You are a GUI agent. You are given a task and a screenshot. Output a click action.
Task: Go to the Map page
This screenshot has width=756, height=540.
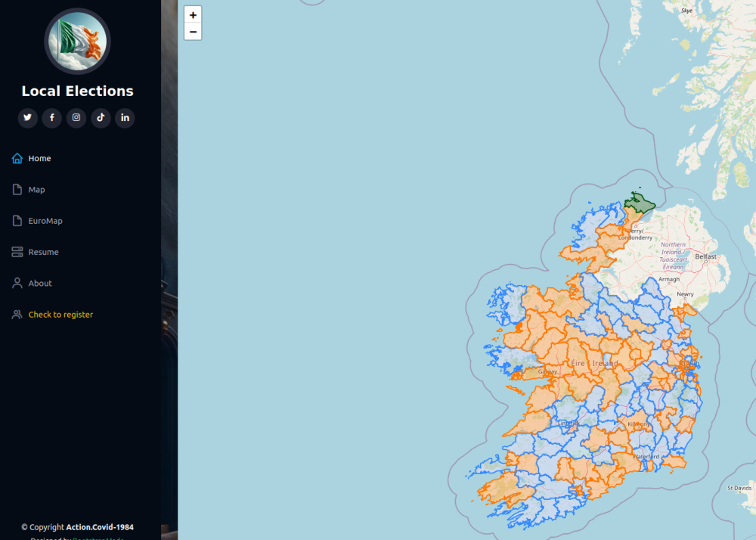click(x=36, y=190)
